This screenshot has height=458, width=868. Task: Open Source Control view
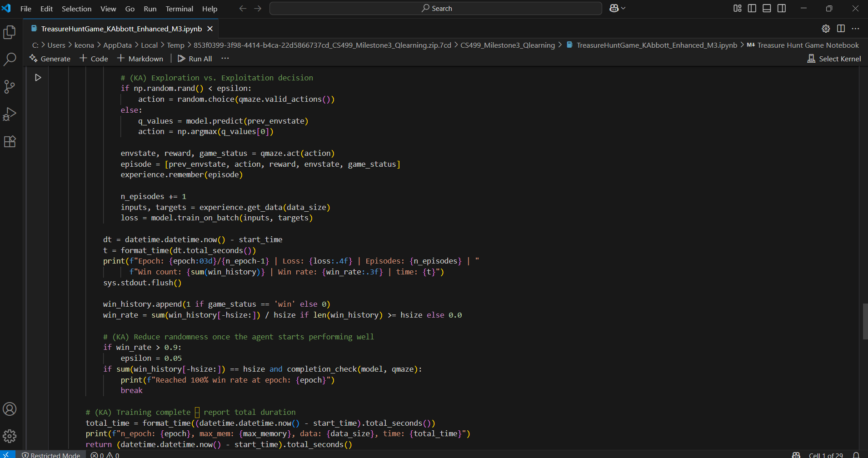point(10,86)
